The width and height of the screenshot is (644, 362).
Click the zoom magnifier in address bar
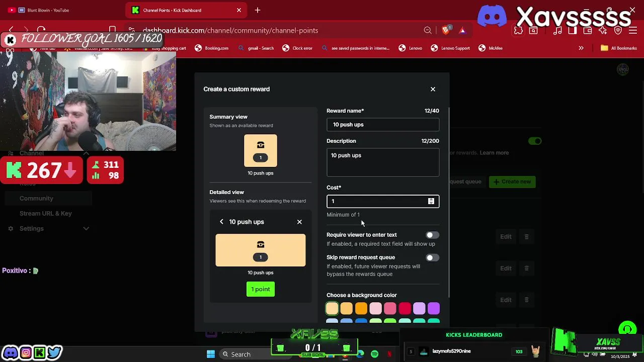(428, 31)
